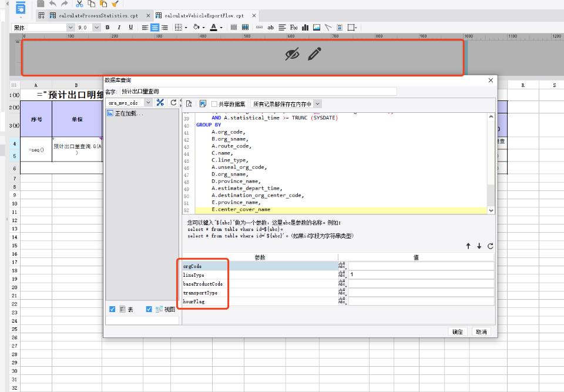The width and height of the screenshot is (564, 392).
Task: Switch to calculateProcessStatistics.cpt tab
Action: click(98, 15)
